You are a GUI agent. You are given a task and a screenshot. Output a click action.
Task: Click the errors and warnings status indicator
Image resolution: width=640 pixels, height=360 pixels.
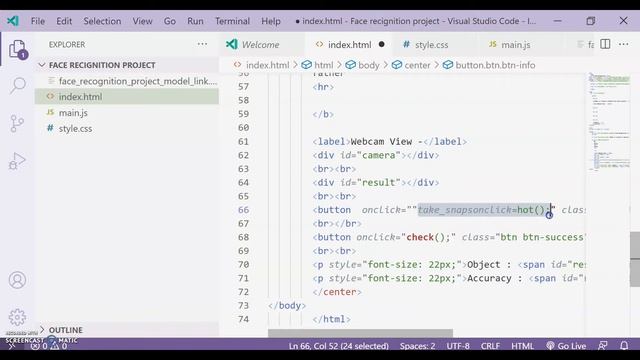[x=49, y=346]
